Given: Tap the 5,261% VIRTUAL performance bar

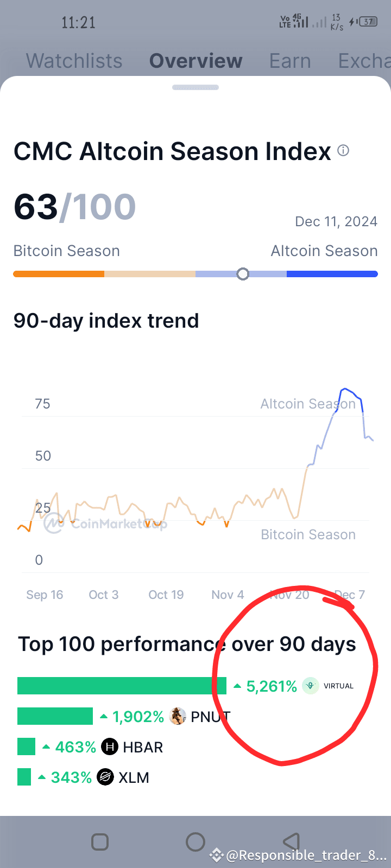Looking at the screenshot, I should [x=122, y=686].
